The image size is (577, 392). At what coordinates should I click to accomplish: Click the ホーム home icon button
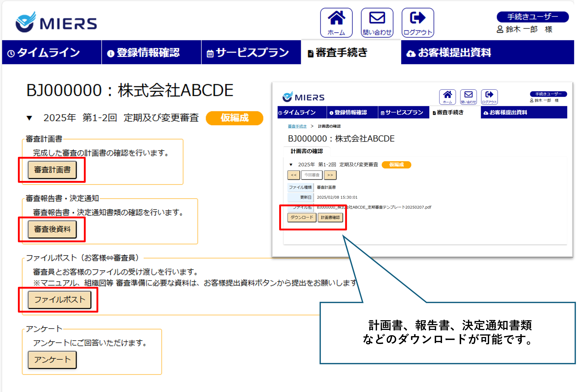336,23
